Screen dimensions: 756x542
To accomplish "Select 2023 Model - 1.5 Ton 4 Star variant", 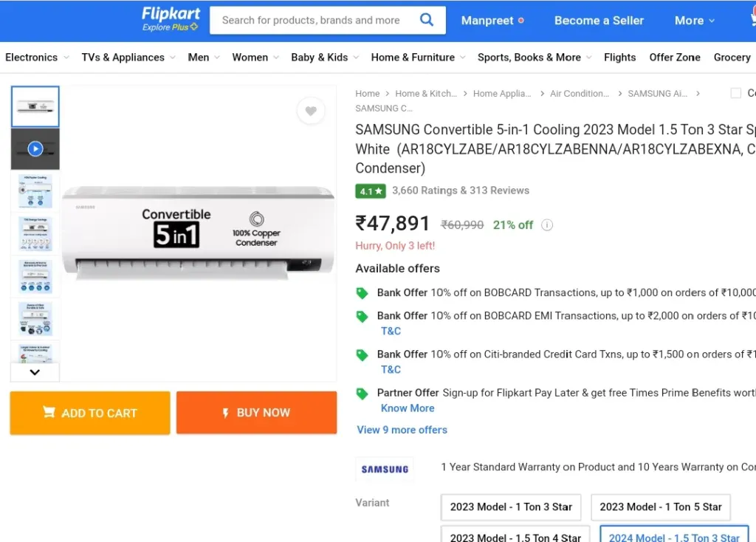I will pyautogui.click(x=515, y=535).
